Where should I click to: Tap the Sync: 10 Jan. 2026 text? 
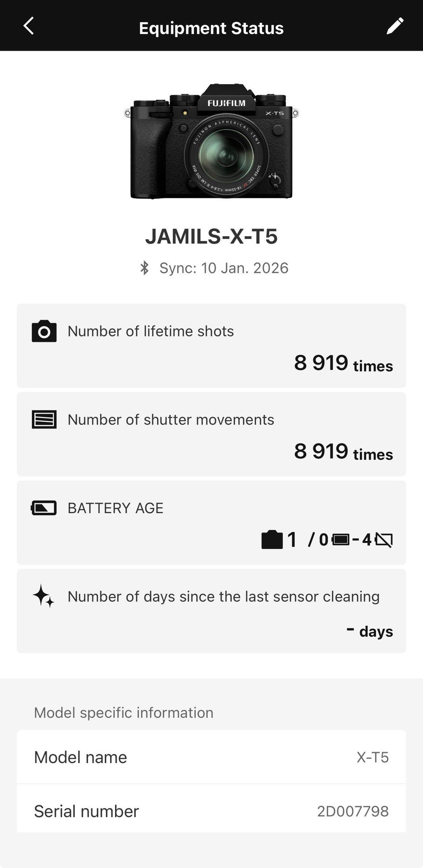tap(224, 268)
